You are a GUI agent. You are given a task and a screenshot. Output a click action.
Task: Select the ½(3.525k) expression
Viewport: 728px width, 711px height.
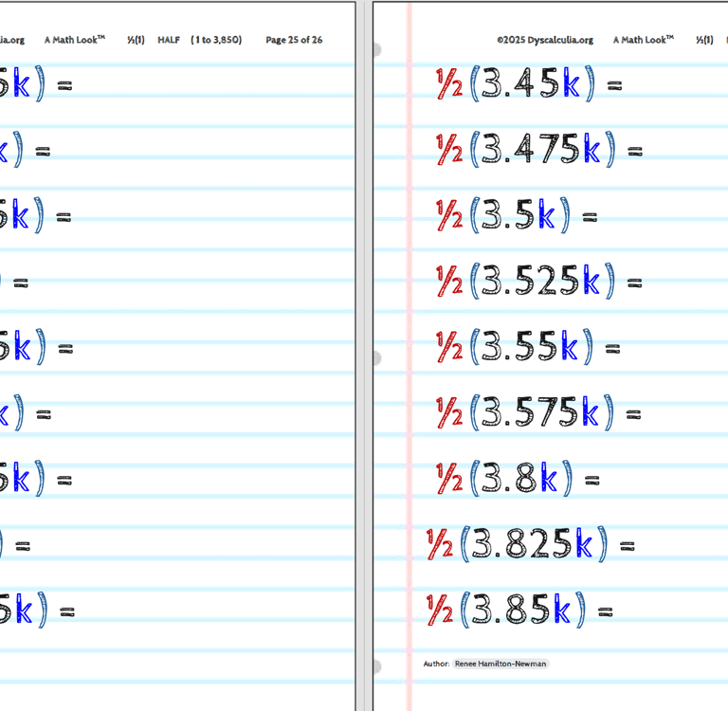tap(539, 281)
